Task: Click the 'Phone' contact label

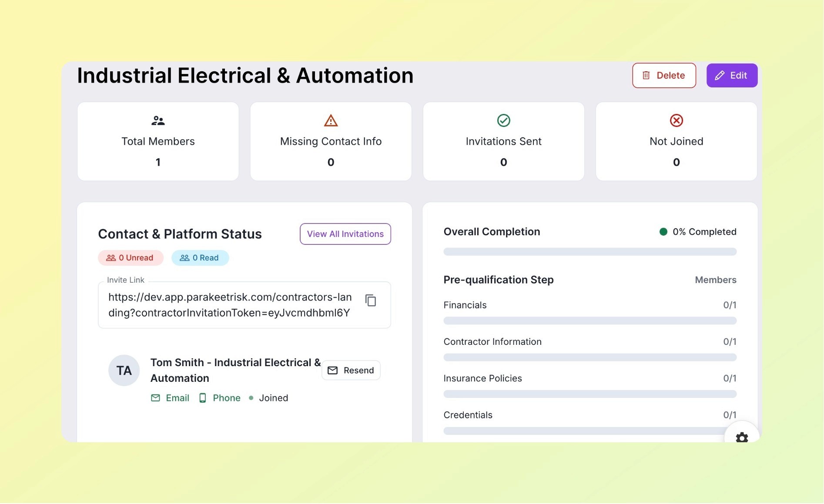Action: coord(227,398)
